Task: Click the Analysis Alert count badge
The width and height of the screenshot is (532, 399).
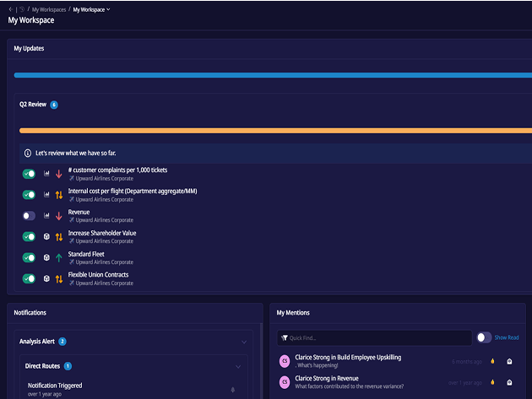Action: 62,342
